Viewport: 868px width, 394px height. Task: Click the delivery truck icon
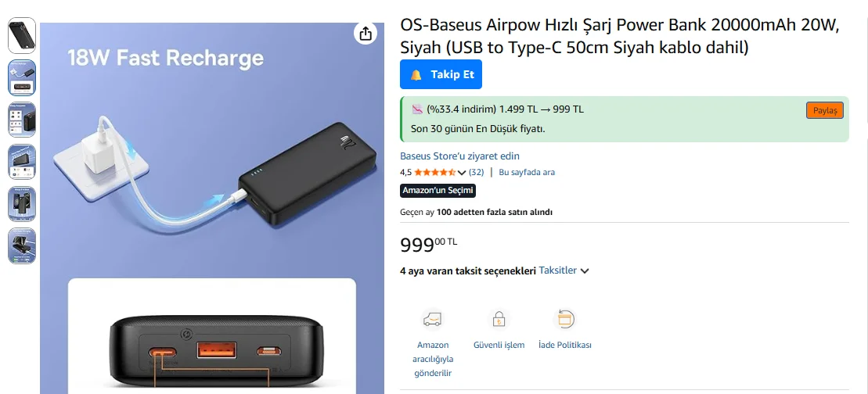click(432, 319)
